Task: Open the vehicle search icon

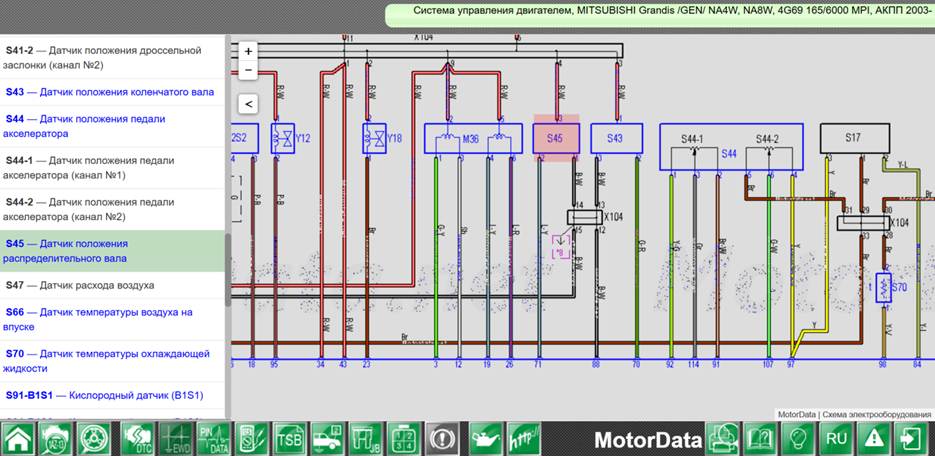Action: (55, 439)
